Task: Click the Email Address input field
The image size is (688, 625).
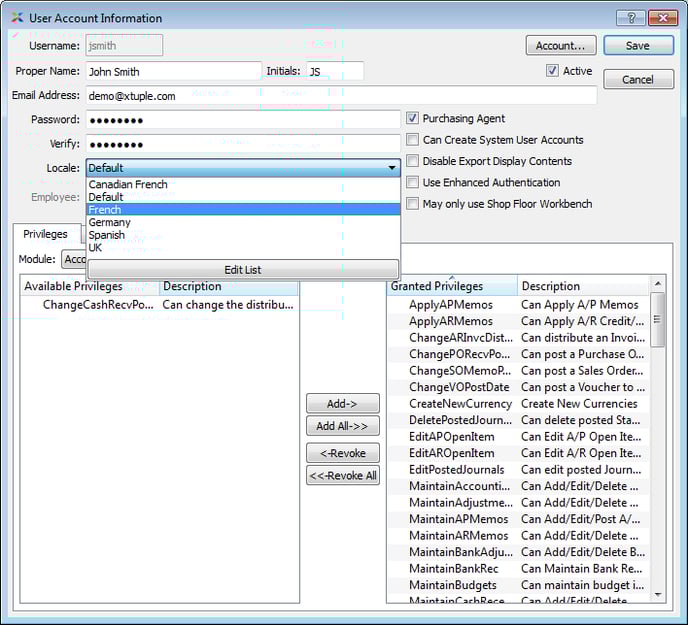Action: click(340, 96)
